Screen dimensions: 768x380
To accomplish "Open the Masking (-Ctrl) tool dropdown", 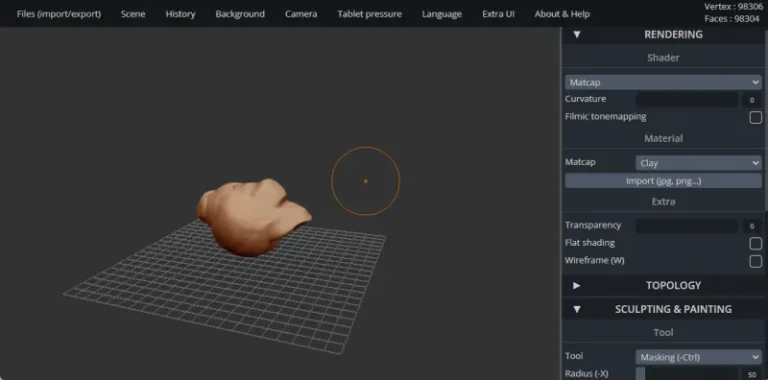I will pyautogui.click(x=698, y=357).
